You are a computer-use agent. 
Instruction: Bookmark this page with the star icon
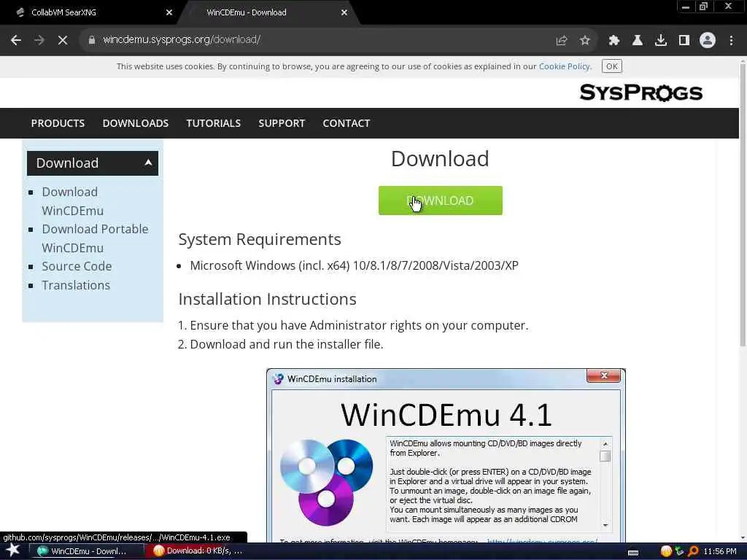tap(584, 41)
